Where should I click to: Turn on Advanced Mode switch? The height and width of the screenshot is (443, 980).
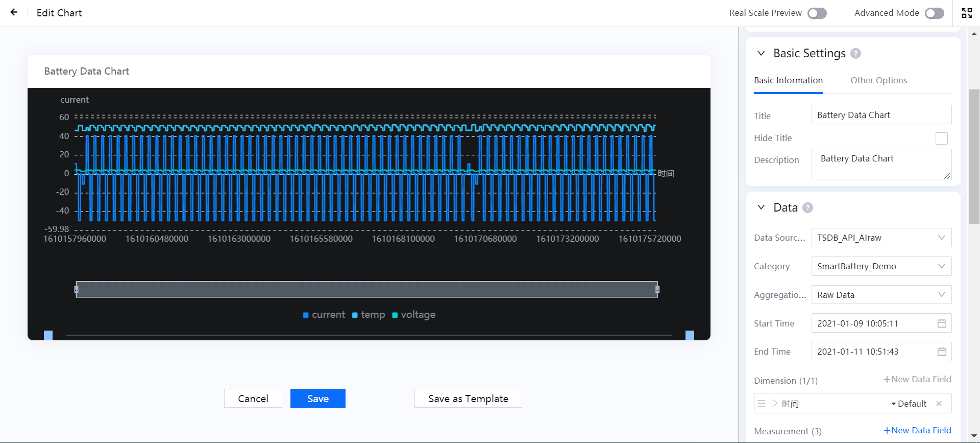coord(934,13)
